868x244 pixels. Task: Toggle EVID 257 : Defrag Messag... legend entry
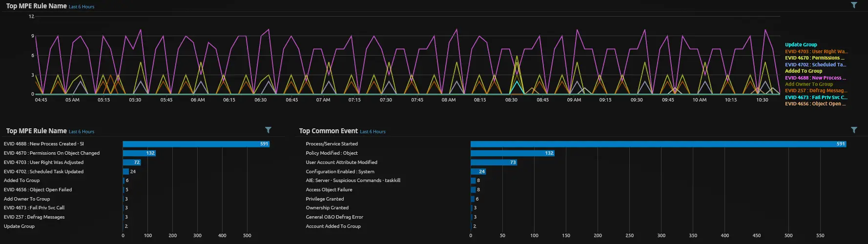(x=816, y=90)
